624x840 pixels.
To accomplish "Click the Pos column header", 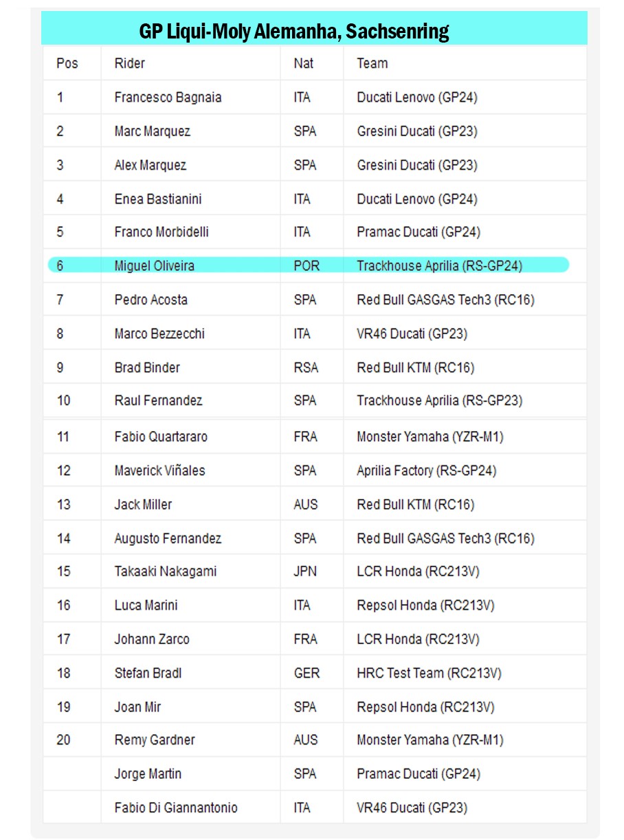I will click(x=67, y=63).
